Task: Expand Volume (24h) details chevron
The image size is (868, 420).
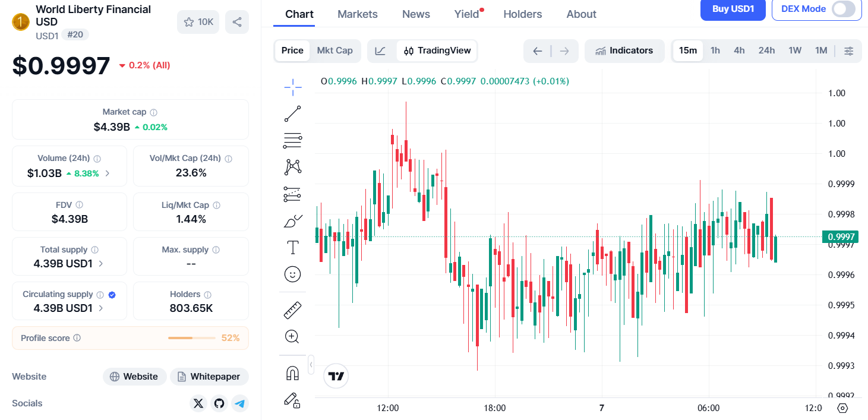Action: pos(108,173)
